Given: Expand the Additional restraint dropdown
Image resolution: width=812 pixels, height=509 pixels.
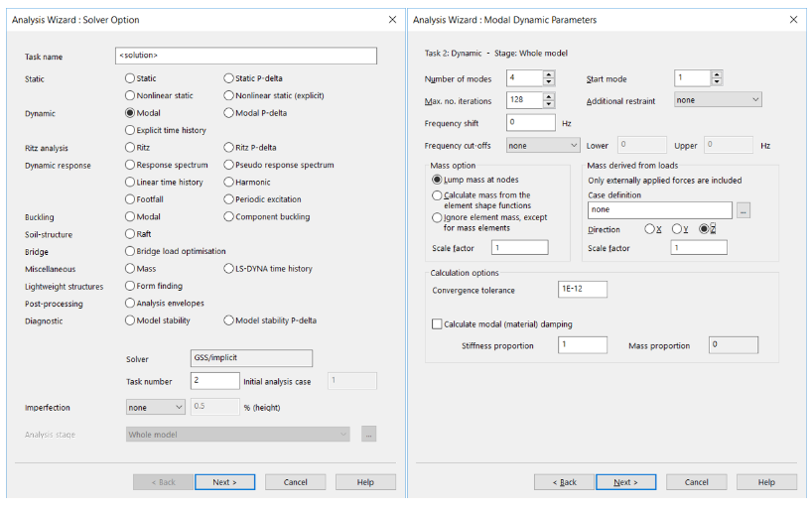Looking at the screenshot, I should (717, 100).
